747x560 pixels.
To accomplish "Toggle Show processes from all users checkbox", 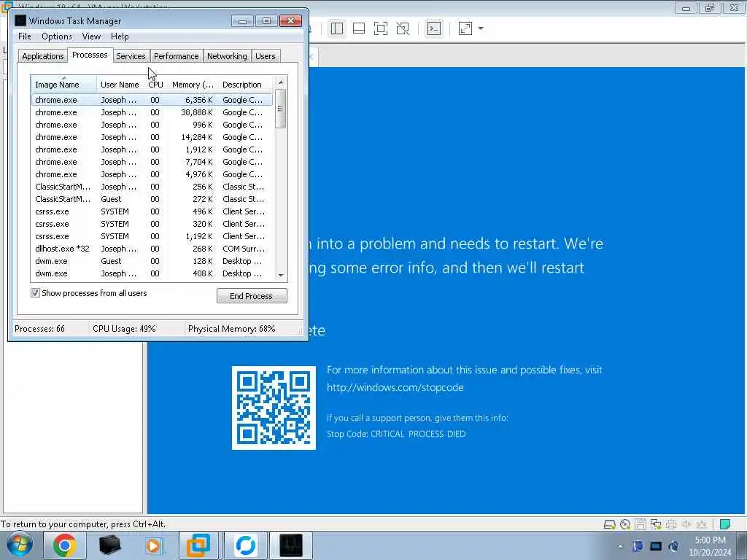I will (35, 293).
